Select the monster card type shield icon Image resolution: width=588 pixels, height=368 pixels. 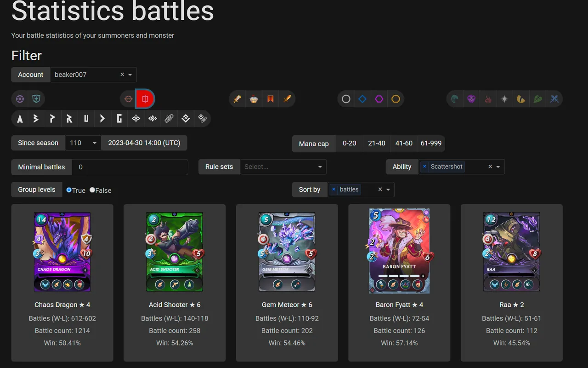36,99
